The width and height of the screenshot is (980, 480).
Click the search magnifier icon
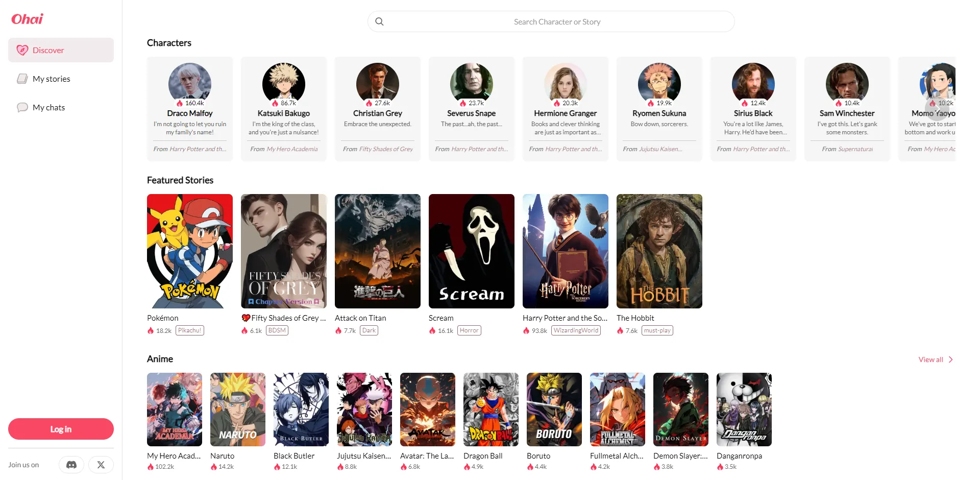pos(379,21)
